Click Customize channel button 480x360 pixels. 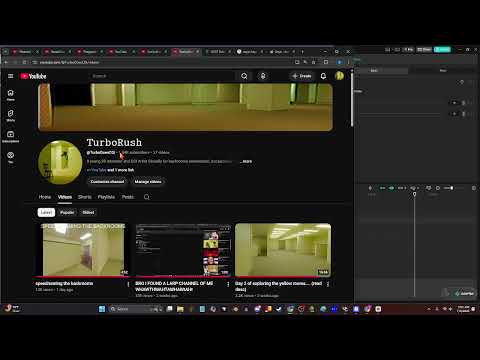point(107,182)
